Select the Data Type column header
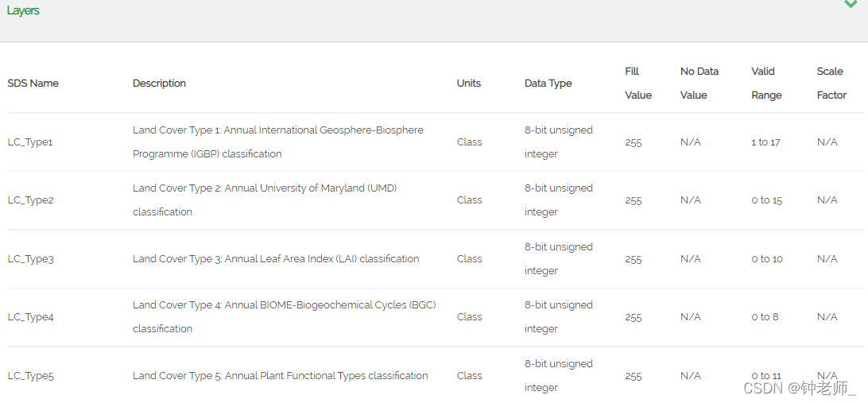The height and width of the screenshot is (403, 868). point(548,83)
